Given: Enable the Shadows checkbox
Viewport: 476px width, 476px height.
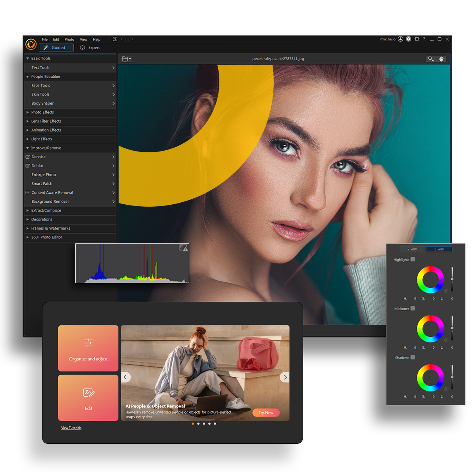Looking at the screenshot, I should pyautogui.click(x=413, y=357).
